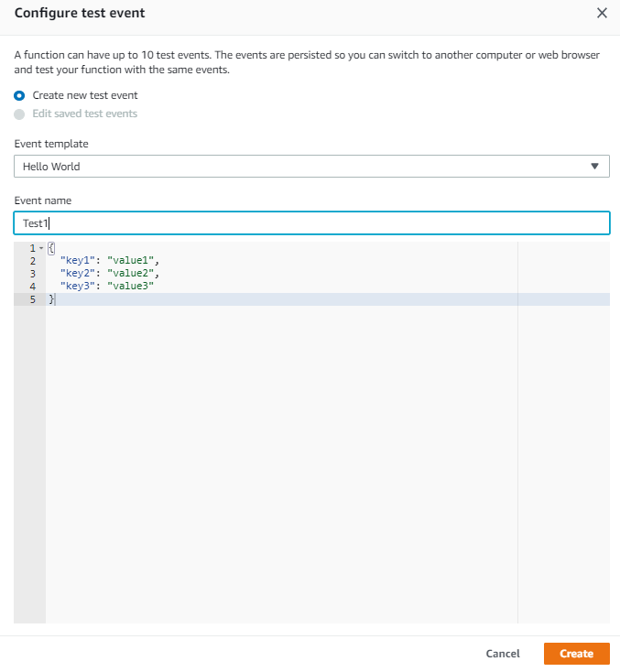The height and width of the screenshot is (672, 620).
Task: Click line number 3 in editor gutter
Action: pos(32,274)
